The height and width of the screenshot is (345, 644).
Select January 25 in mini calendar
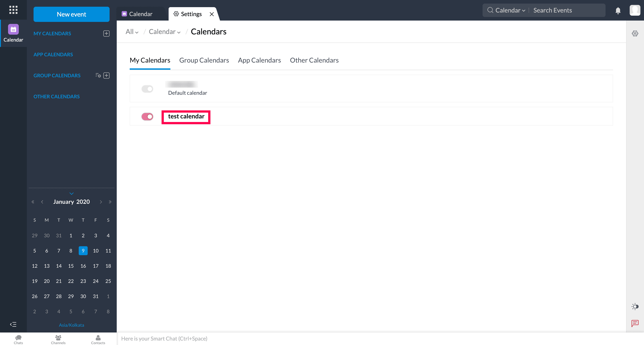pos(108,281)
